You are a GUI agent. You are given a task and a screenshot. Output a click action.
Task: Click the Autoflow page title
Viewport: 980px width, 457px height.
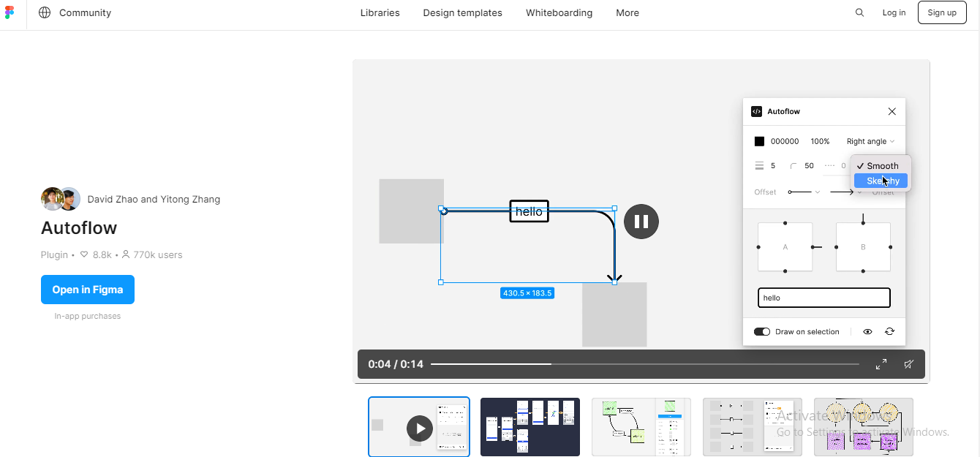(x=79, y=228)
